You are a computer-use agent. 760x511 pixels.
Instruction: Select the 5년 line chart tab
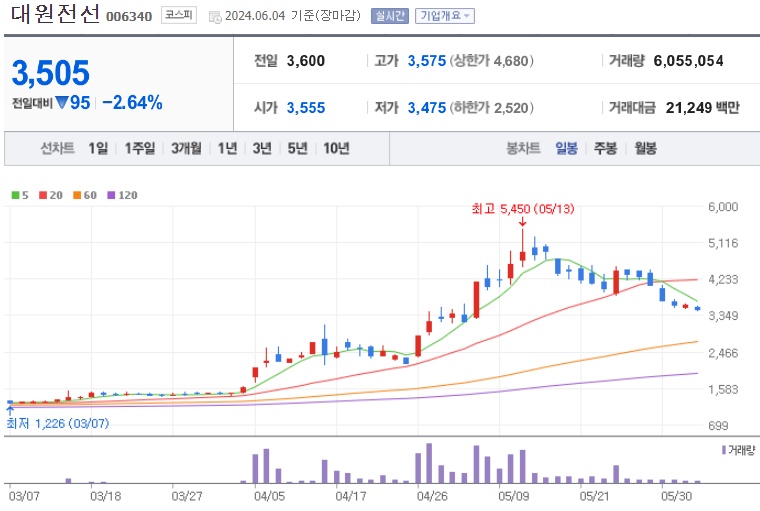[297, 148]
